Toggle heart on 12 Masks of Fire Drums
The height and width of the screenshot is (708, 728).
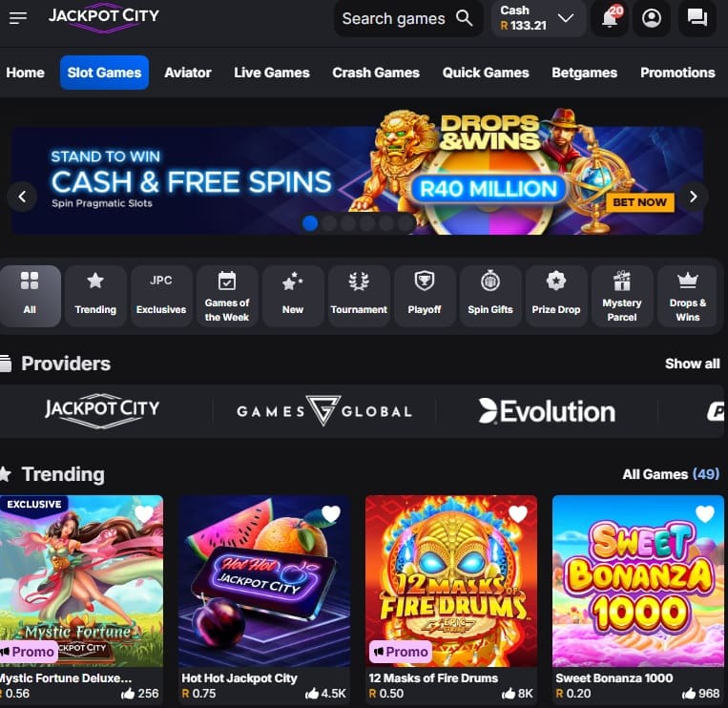[x=518, y=513]
